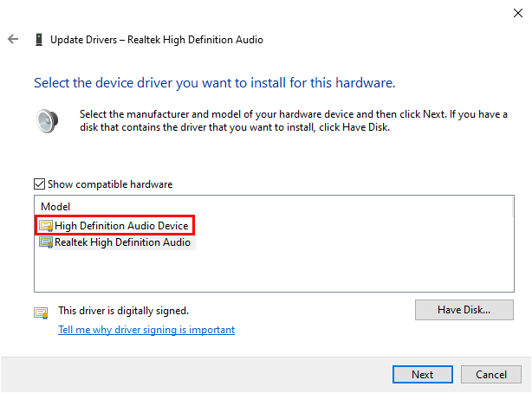This screenshot has height=393, width=532.
Task: Proceed with the Next button
Action: click(423, 375)
